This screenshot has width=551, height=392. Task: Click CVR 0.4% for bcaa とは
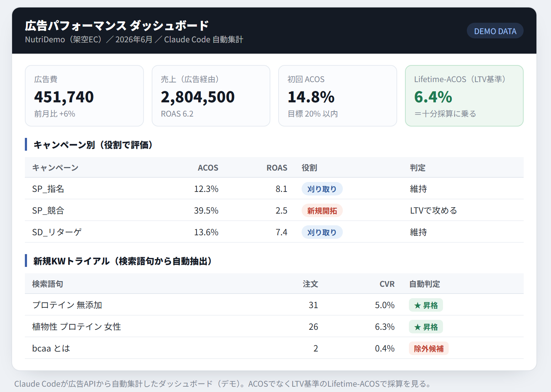385,348
